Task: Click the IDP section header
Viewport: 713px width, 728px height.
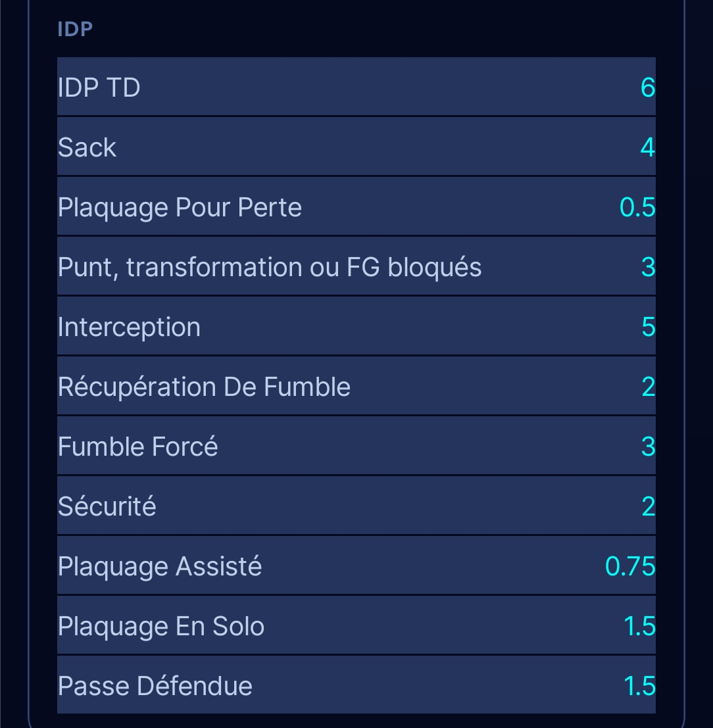Action: [x=75, y=30]
